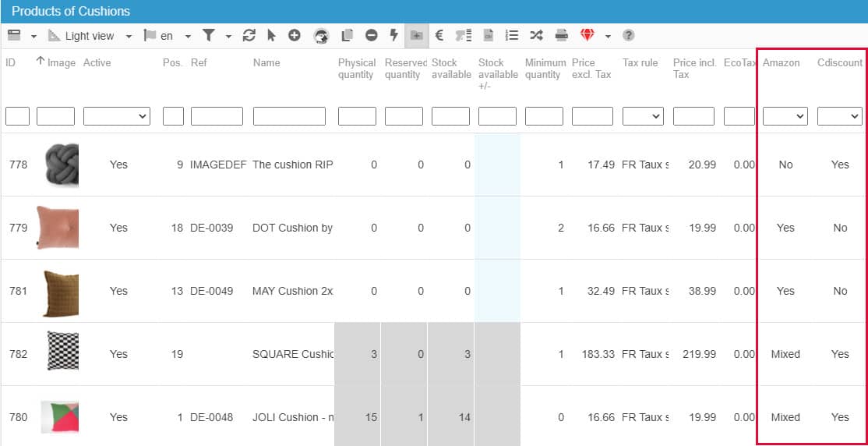The width and height of the screenshot is (868, 446).
Task: Click the grid layout icon in toolbar
Action: pyautogui.click(x=14, y=35)
